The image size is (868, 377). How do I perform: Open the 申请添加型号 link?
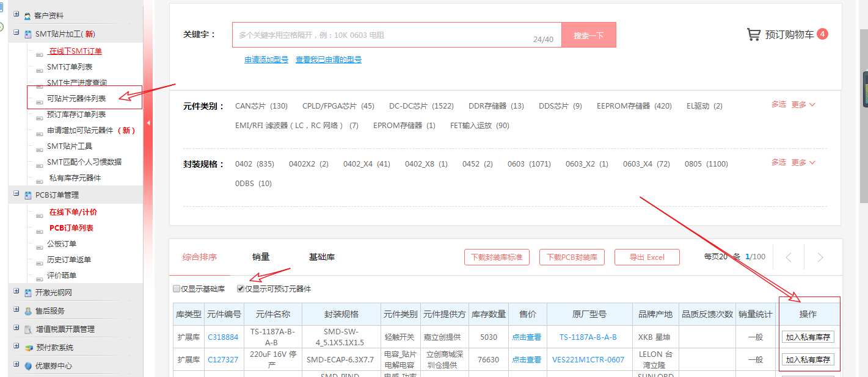(x=266, y=60)
